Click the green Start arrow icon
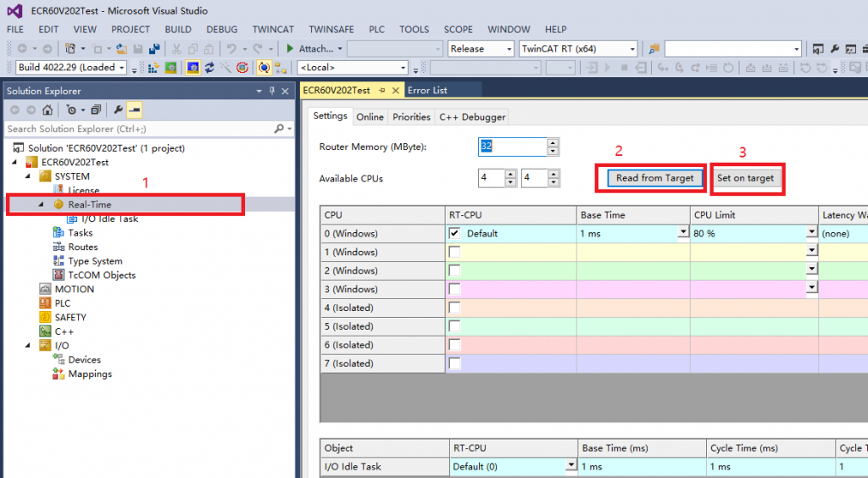The image size is (868, 478). (x=290, y=48)
